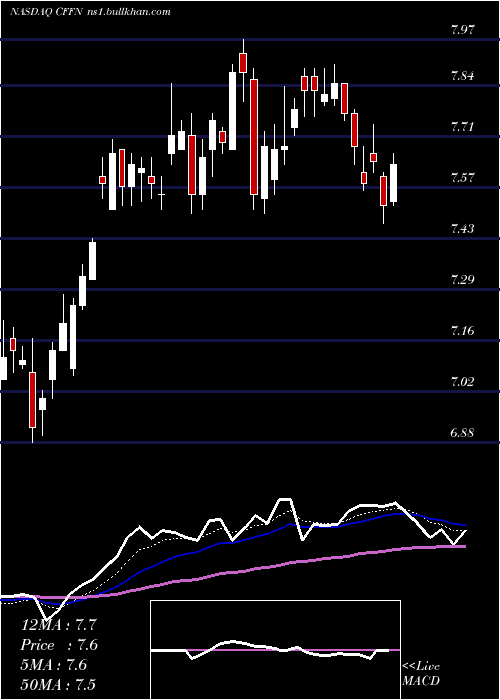Screen dimensions: 500x700
Task: Click the NASDAQ CFFN chart title
Action: point(45,12)
